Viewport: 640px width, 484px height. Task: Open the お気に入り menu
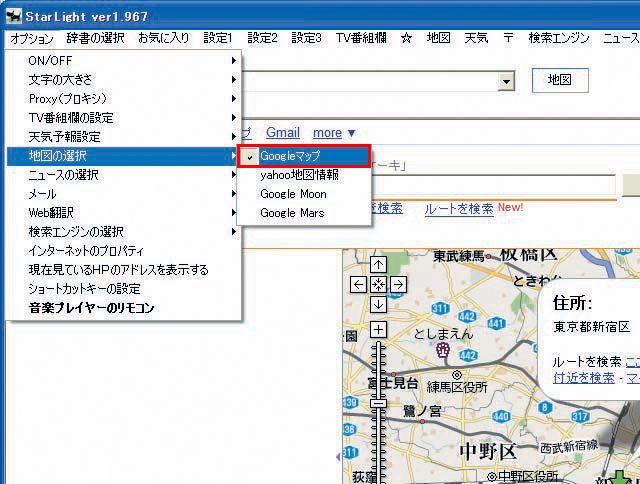(x=163, y=38)
